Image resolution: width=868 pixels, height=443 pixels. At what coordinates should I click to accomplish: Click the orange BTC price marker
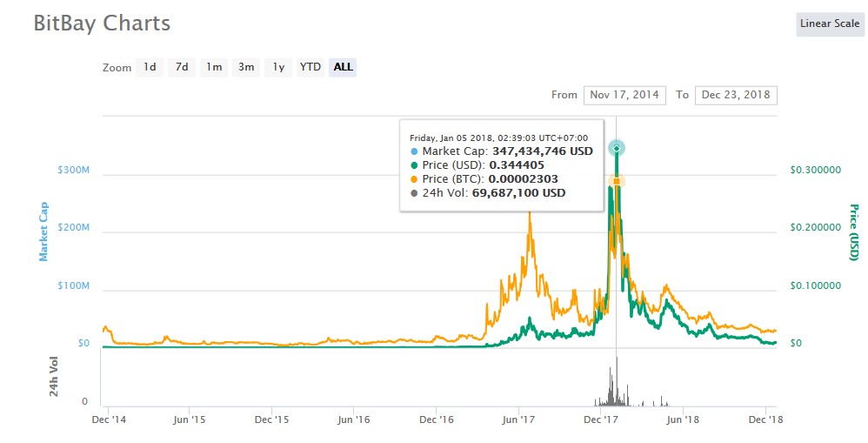click(616, 181)
